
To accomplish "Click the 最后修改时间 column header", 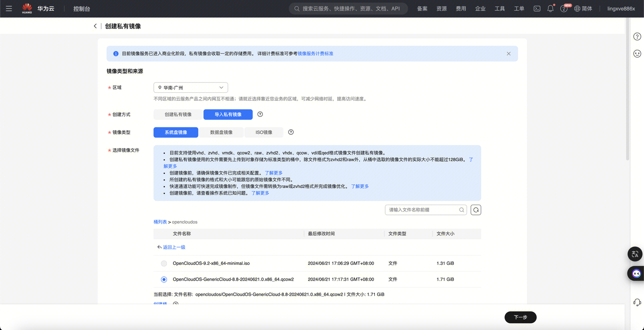I will point(321,234).
